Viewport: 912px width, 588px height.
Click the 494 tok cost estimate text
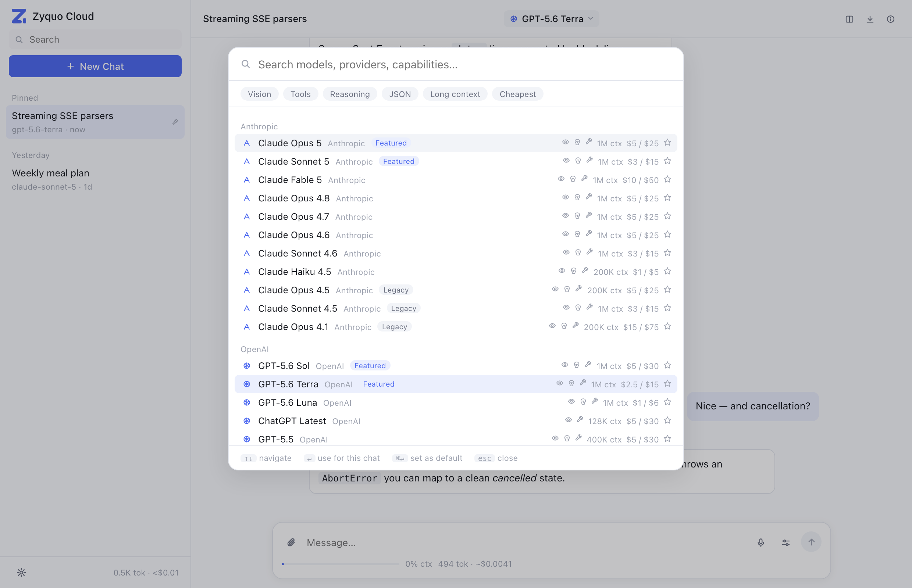click(x=474, y=564)
